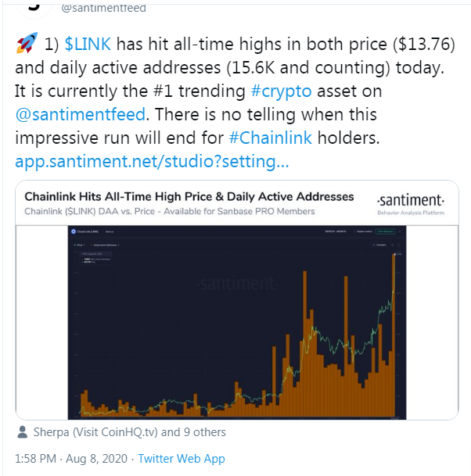Viewport: 471px width, 476px height.
Task: Click the chart's date range selector
Action: (334, 231)
